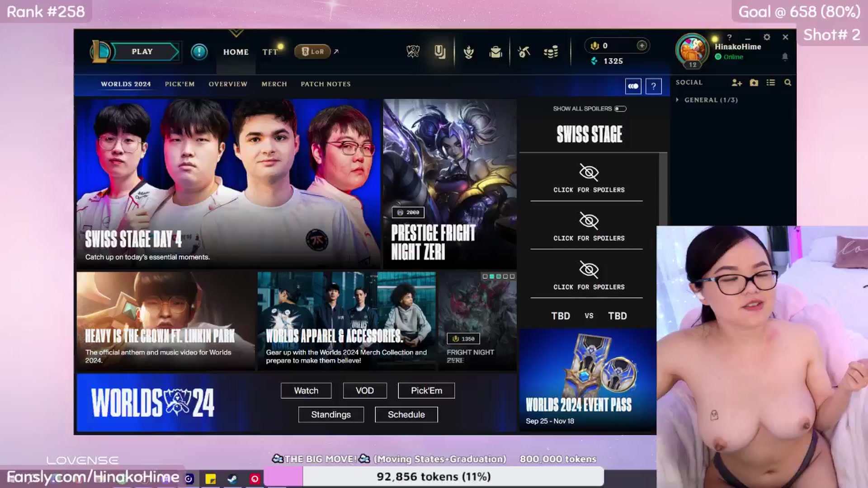Screen dimensions: 868x488
Task: Open the Collection backpack icon
Action: pos(496,52)
